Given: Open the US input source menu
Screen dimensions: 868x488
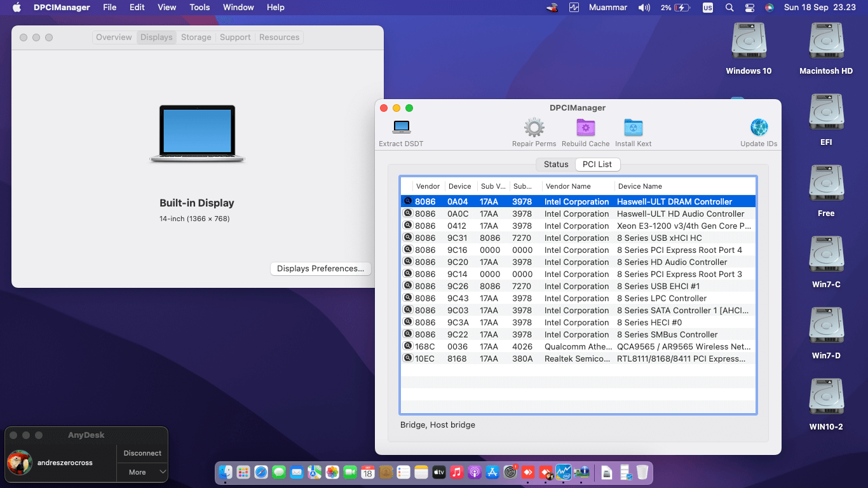Looking at the screenshot, I should point(708,8).
